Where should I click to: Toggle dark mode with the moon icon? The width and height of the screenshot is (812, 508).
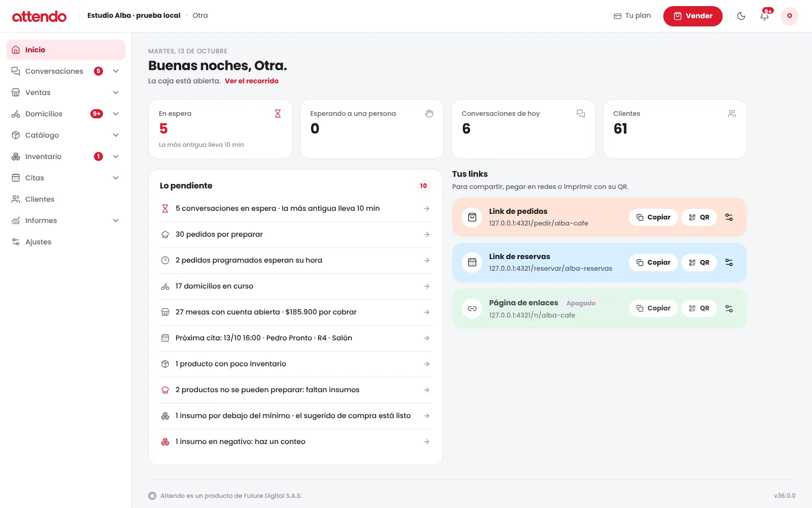click(x=741, y=16)
